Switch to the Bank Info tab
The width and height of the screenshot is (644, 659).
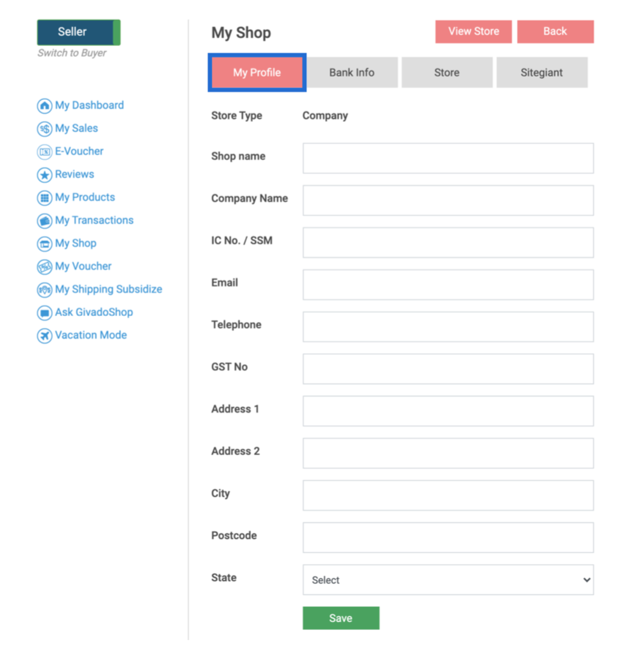(352, 73)
